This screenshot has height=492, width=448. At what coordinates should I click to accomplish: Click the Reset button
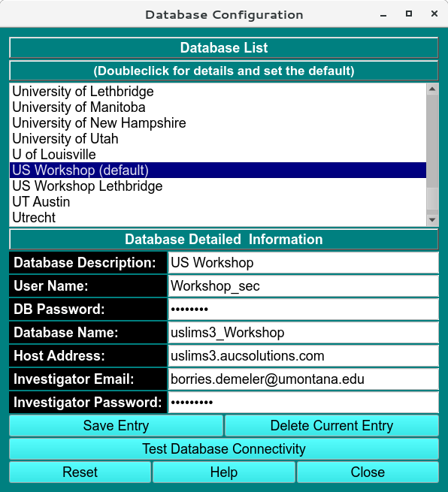(80, 472)
